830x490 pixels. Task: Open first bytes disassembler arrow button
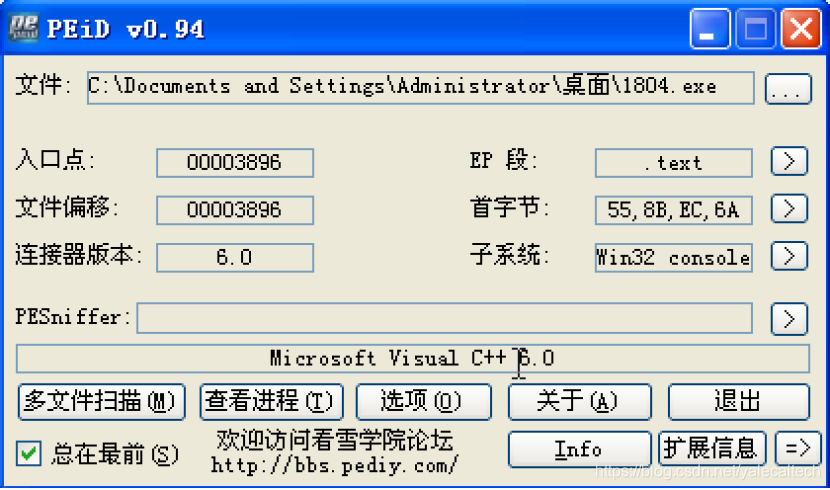[789, 209]
